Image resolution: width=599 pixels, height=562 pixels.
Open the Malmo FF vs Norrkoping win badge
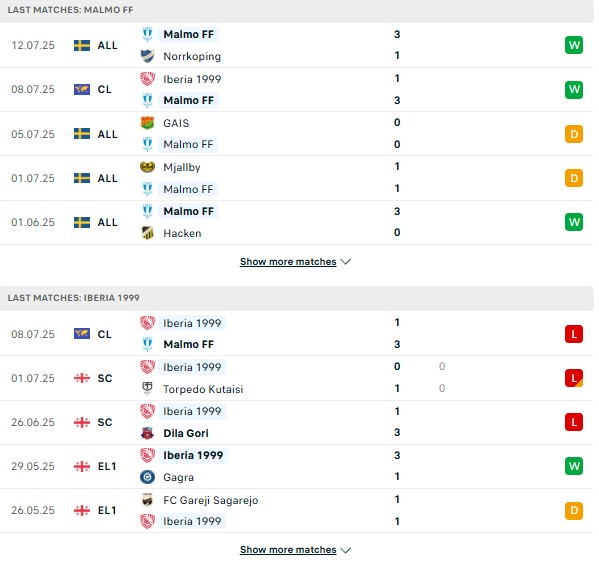574,45
